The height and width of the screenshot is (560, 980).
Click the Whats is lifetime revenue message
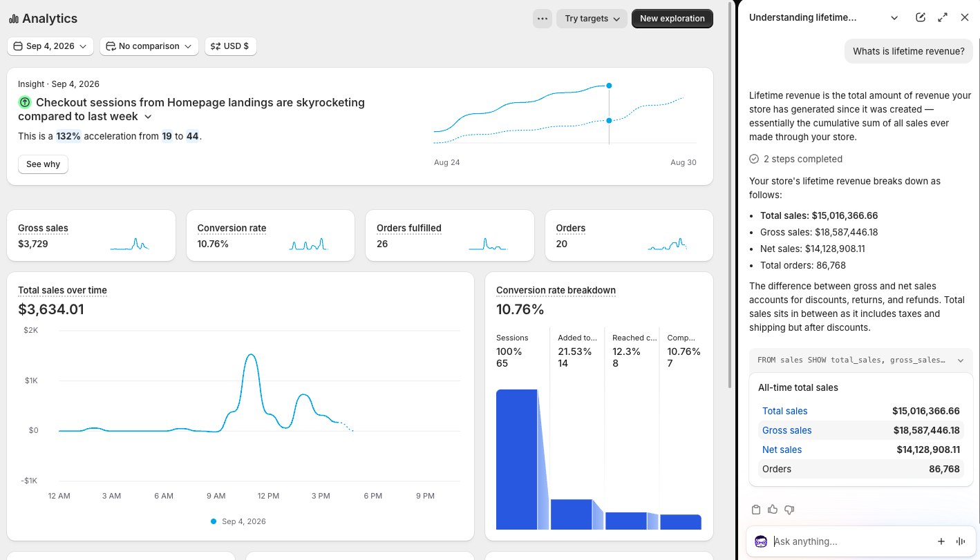(x=908, y=51)
